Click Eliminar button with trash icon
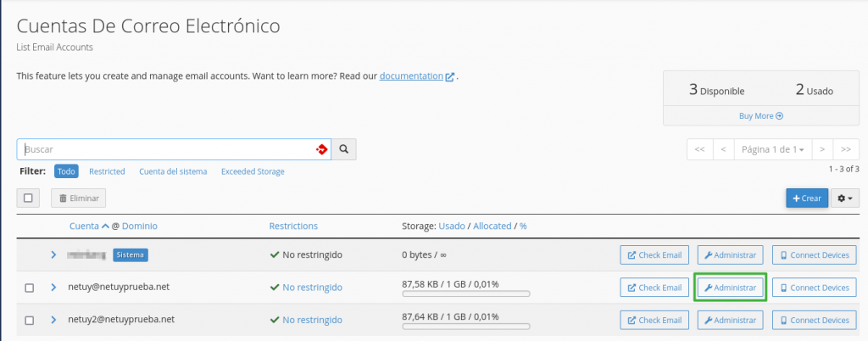This screenshot has width=868, height=341. coord(79,198)
